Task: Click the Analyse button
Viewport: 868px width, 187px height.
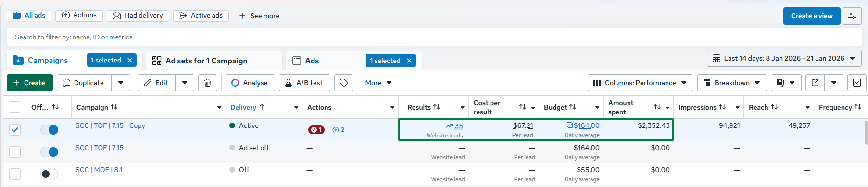Action: pyautogui.click(x=250, y=83)
